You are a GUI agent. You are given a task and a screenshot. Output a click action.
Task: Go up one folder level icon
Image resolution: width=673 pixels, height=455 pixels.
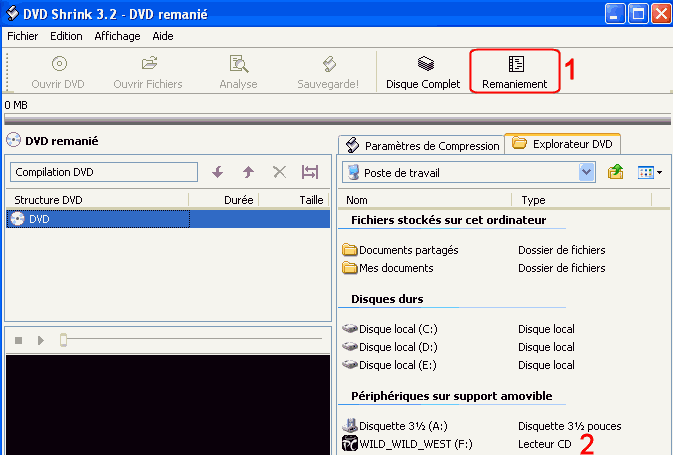coord(615,172)
